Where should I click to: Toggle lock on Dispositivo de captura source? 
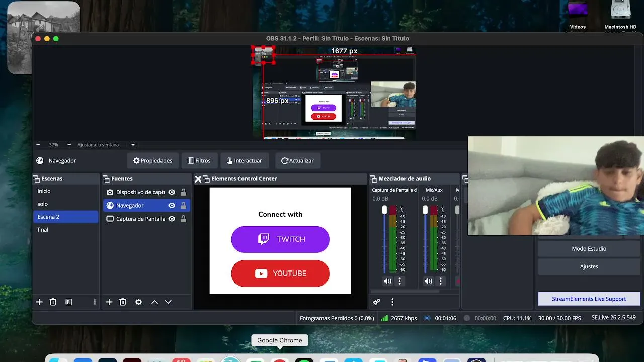click(x=183, y=192)
